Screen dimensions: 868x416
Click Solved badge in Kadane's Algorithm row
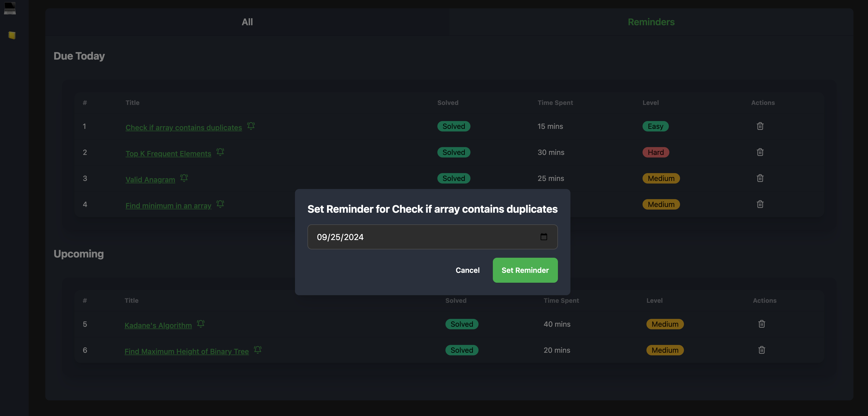(462, 324)
